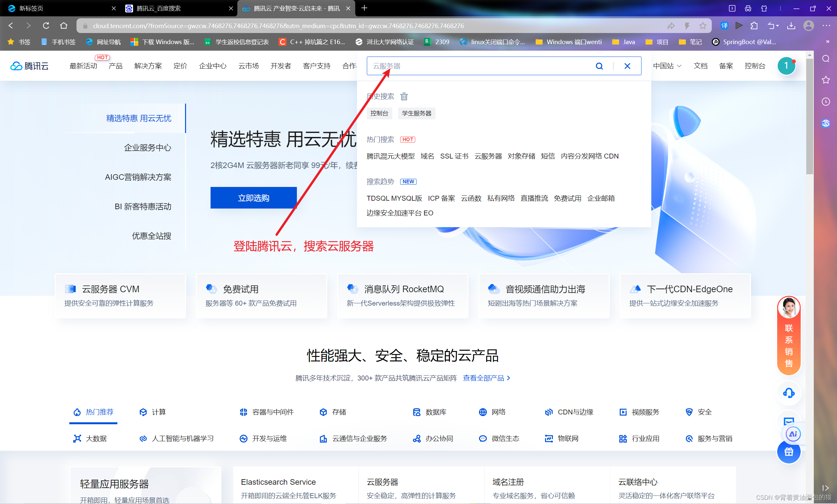Open the browser three-dot settings menu
Viewport: 837px width, 504px height.
click(828, 25)
